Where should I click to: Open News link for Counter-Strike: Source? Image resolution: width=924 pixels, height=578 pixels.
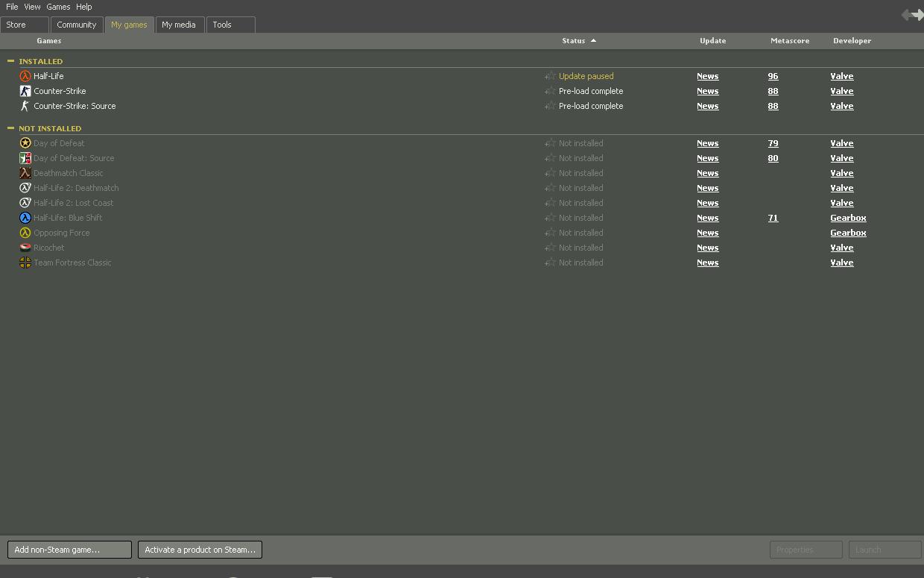pyautogui.click(x=708, y=106)
